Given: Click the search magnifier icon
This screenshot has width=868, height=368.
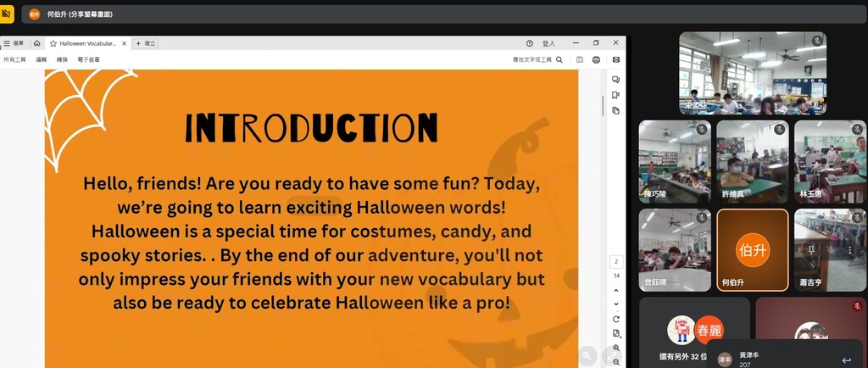Looking at the screenshot, I should pos(559,60).
